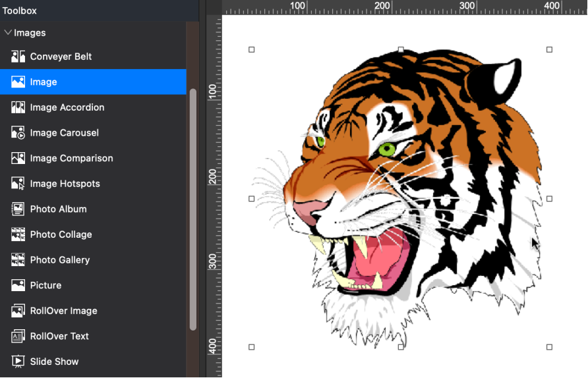
Task: Choose RollOver Text from the list
Action: pyautogui.click(x=59, y=336)
